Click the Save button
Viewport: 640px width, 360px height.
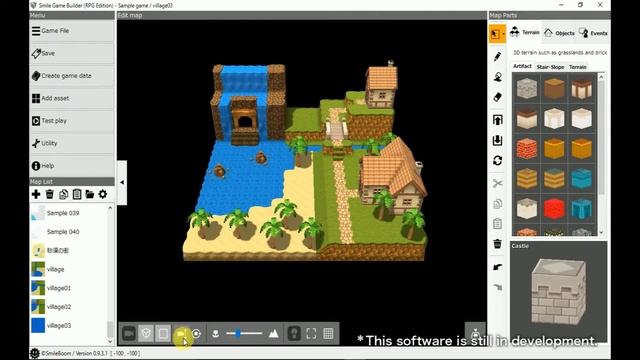pos(72,53)
